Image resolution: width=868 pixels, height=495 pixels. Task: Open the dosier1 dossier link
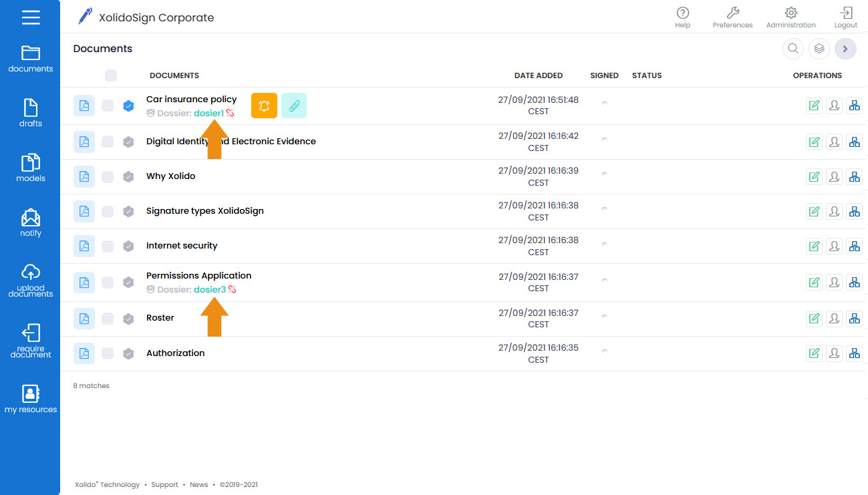coord(209,114)
